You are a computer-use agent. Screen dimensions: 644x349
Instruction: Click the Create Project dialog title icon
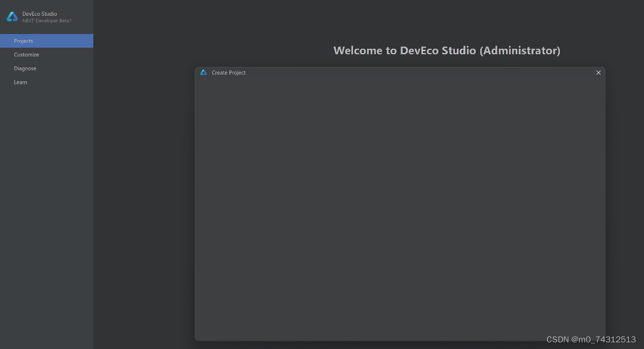click(x=203, y=73)
